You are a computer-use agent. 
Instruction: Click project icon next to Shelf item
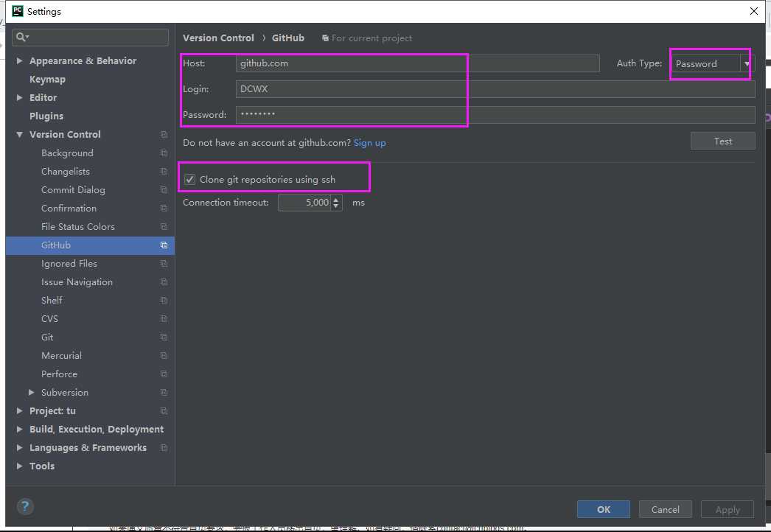point(164,301)
